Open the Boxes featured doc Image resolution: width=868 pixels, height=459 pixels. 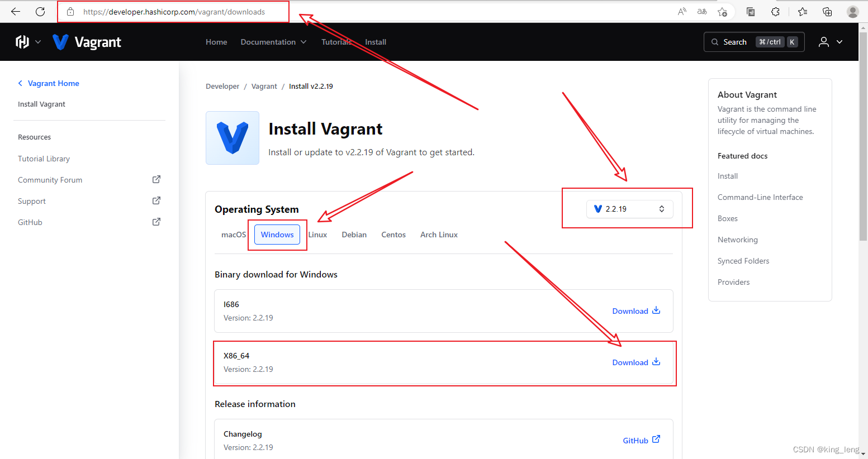(728, 218)
